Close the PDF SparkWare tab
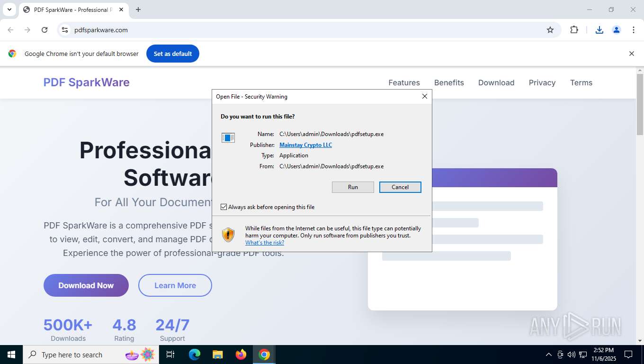 click(121, 9)
